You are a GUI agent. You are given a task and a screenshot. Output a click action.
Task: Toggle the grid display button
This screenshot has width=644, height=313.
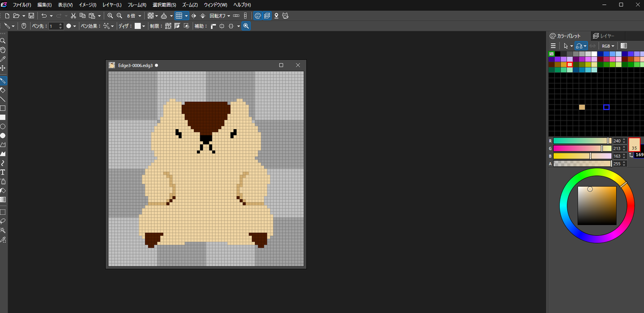click(179, 16)
